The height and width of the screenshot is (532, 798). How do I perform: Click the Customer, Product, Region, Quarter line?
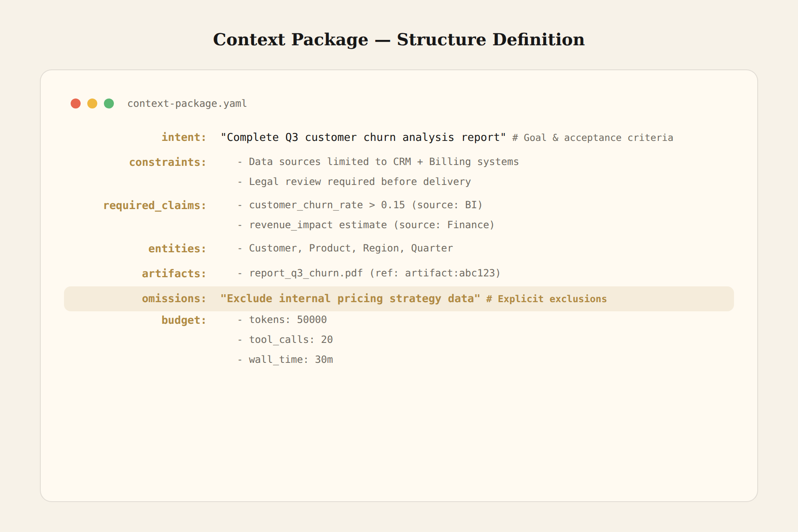(345, 248)
